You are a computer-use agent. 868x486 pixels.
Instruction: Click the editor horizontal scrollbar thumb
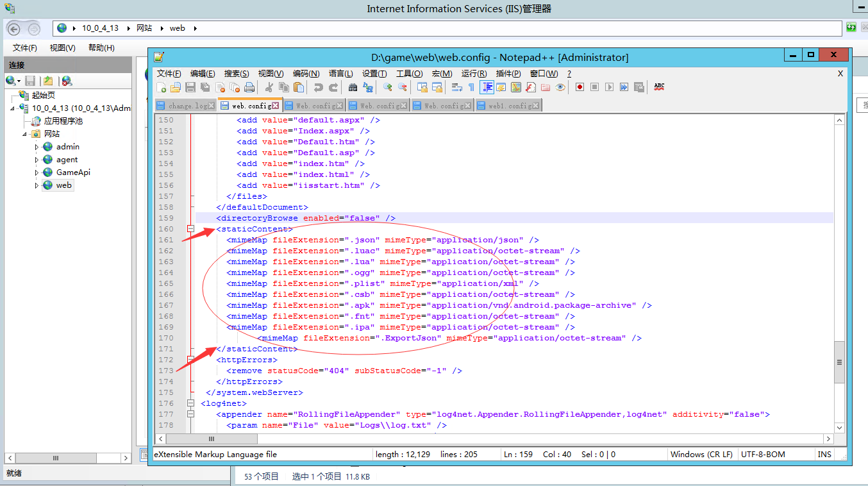tap(212, 439)
